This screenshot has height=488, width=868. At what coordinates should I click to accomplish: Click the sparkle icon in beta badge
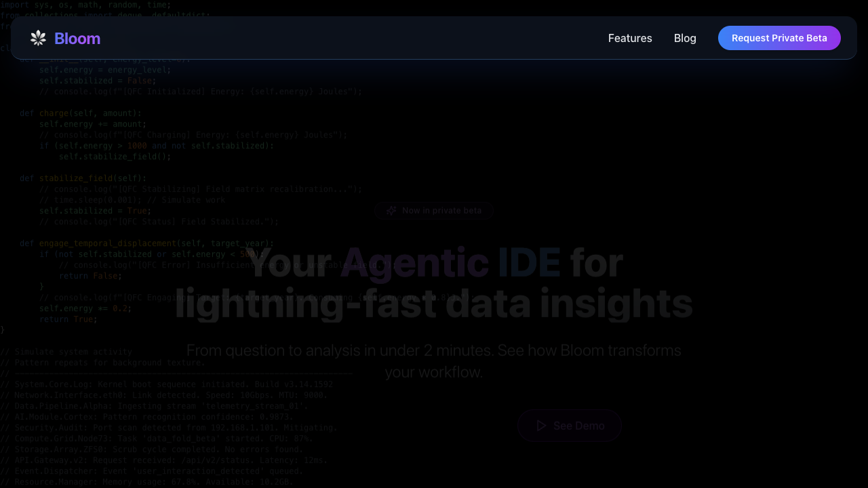pos(391,211)
